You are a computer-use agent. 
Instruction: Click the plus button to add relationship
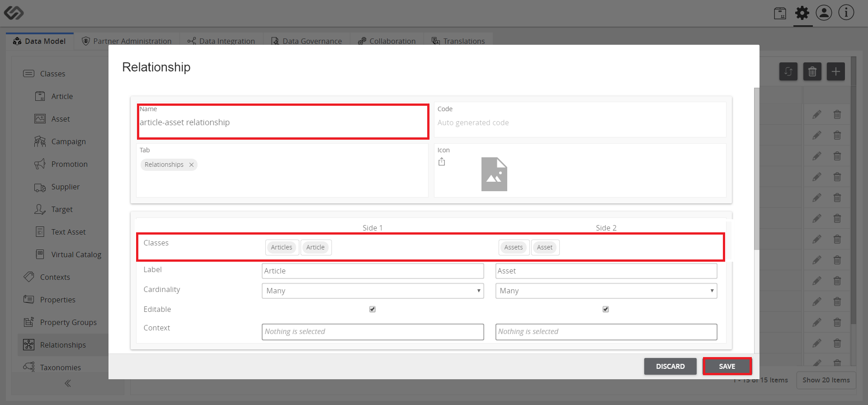coord(836,71)
